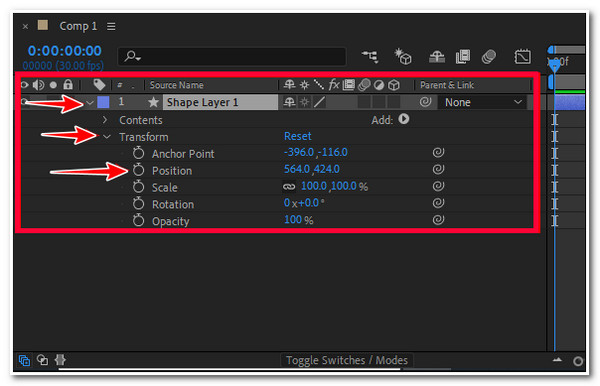The image size is (600, 386).
Task: Open the Parent dropdown set to None
Action: [x=482, y=102]
